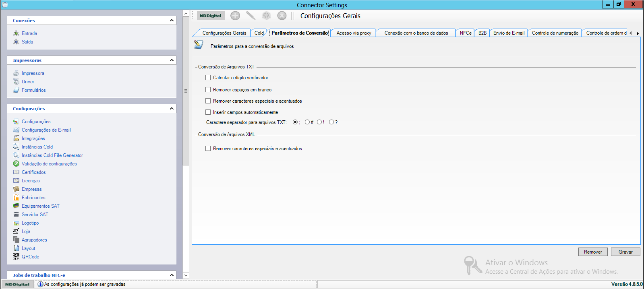
Task: Toggle TXT Remover caracteres especiais e acentuados
Action: coord(208,101)
